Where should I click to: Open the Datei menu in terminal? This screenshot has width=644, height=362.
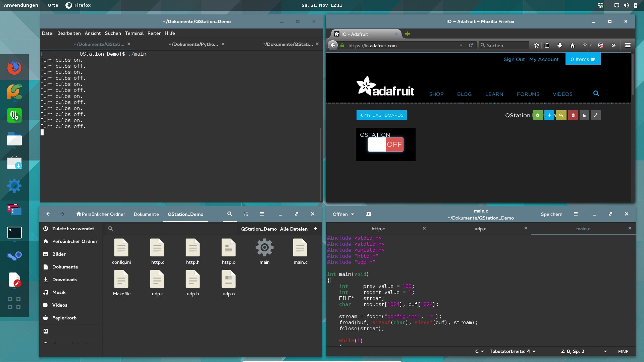point(48,33)
